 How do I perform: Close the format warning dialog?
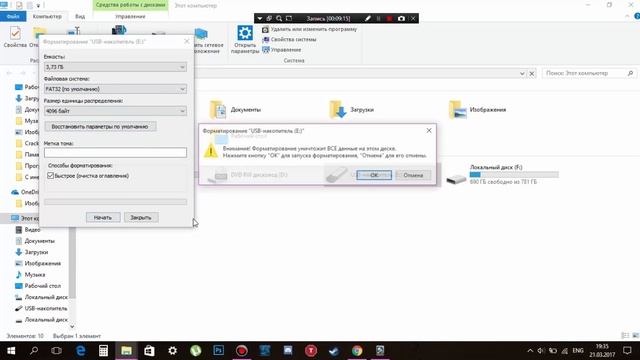(x=429, y=131)
